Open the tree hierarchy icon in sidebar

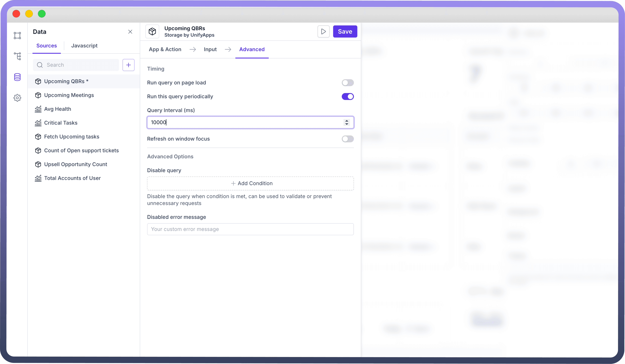[17, 56]
